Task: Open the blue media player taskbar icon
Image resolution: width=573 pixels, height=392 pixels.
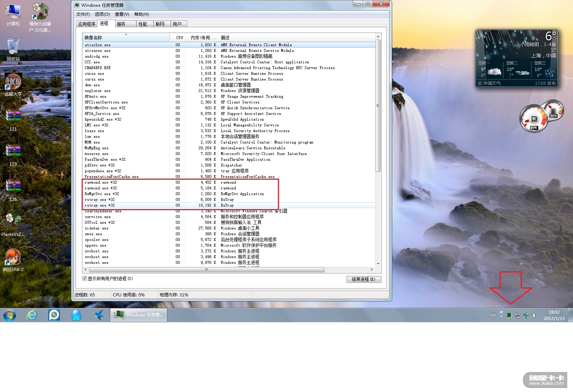Action: [54, 315]
